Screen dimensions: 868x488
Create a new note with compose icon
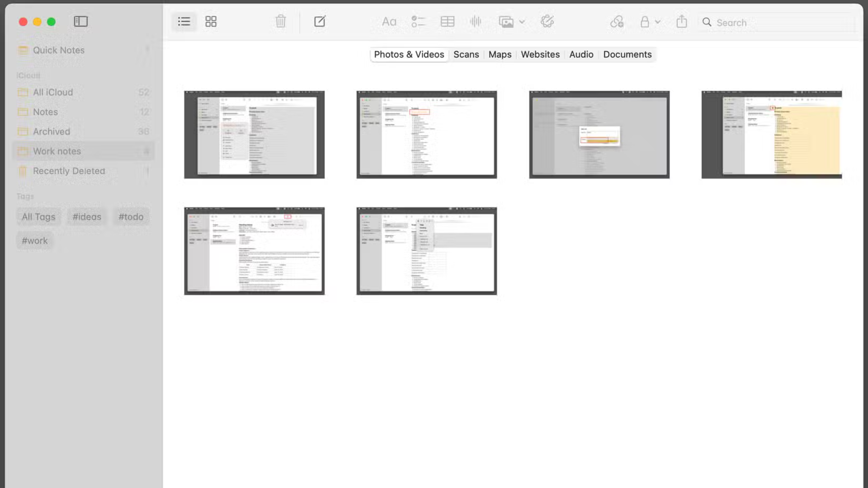click(x=320, y=21)
